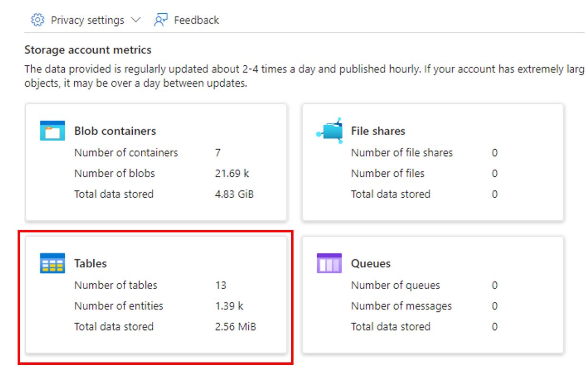Open the Privacy settings menu label

pyautogui.click(x=88, y=20)
